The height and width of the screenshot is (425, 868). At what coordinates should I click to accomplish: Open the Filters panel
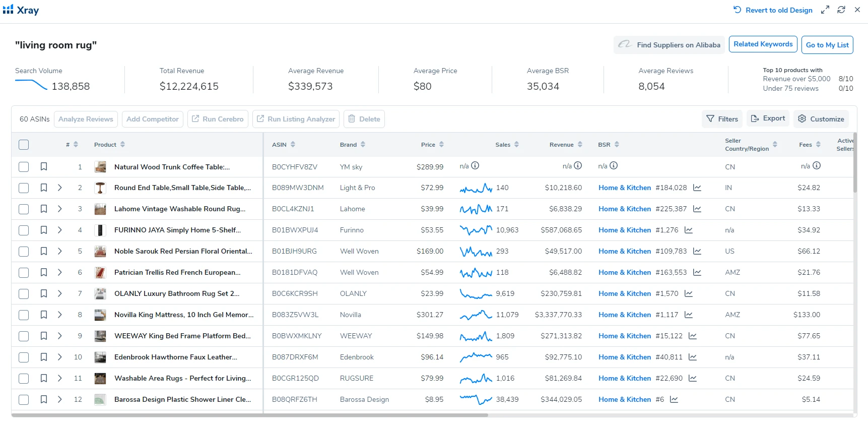coord(722,119)
